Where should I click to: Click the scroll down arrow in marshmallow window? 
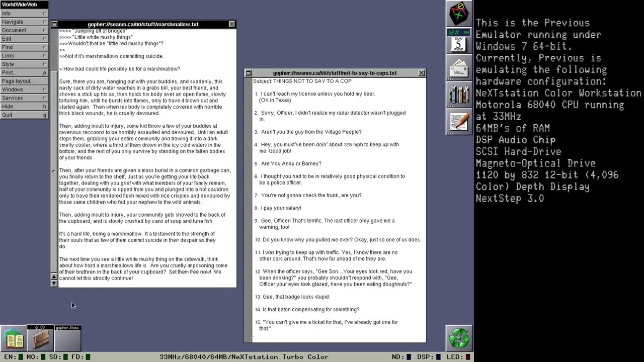click(54, 284)
